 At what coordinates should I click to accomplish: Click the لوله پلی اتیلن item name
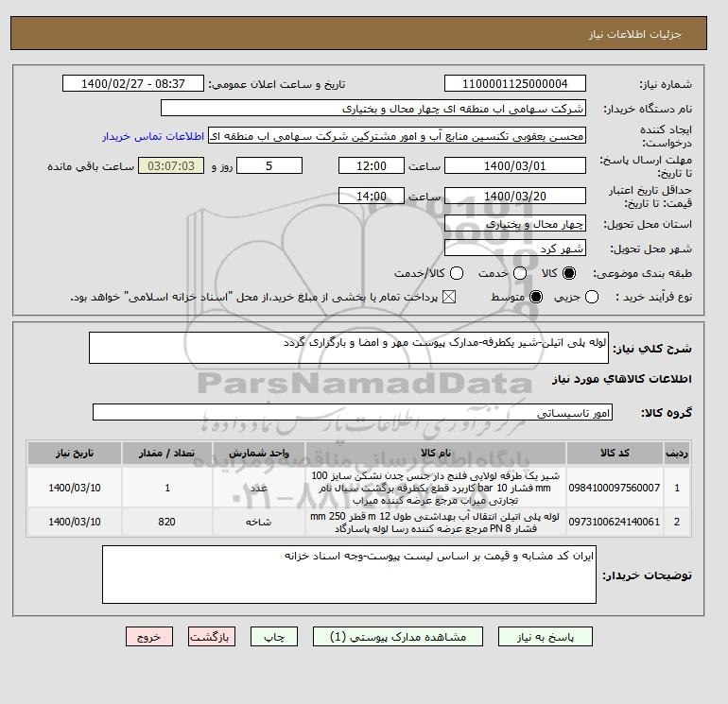click(436, 522)
